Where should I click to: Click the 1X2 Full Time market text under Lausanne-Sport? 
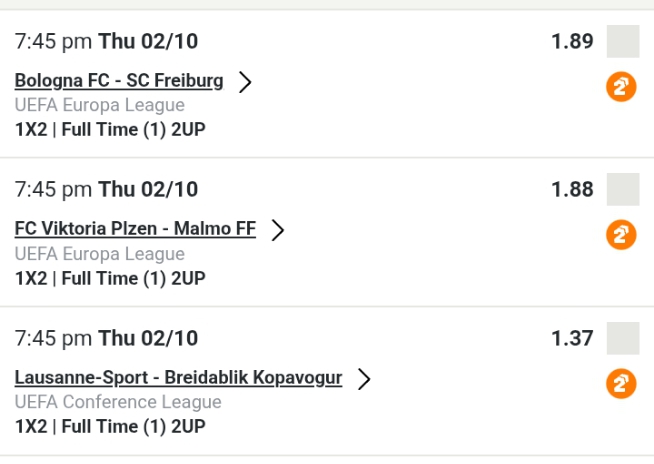(110, 426)
